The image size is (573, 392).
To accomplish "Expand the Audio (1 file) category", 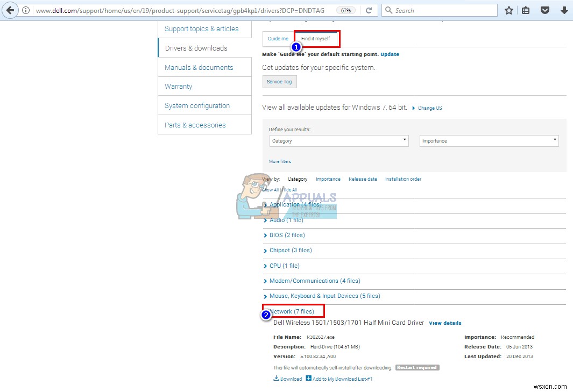I will [286, 220].
